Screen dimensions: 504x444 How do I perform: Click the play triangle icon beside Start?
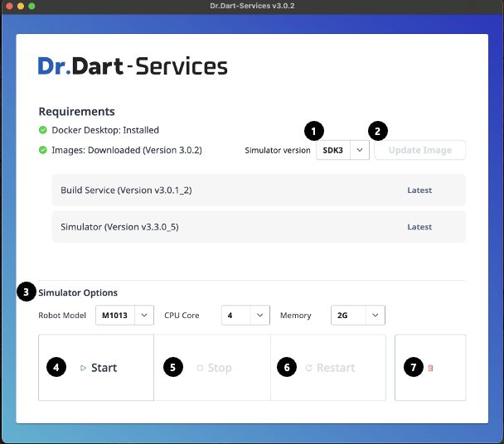(x=83, y=368)
